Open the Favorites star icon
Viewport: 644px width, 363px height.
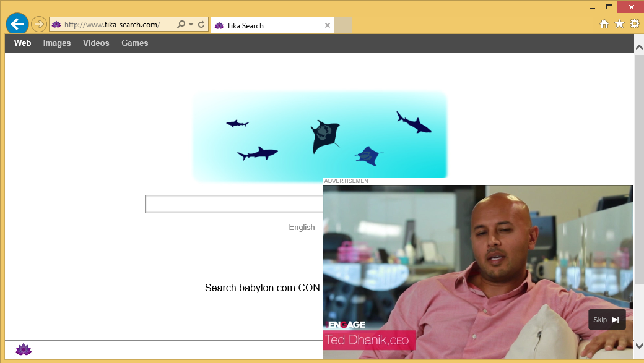(x=619, y=23)
